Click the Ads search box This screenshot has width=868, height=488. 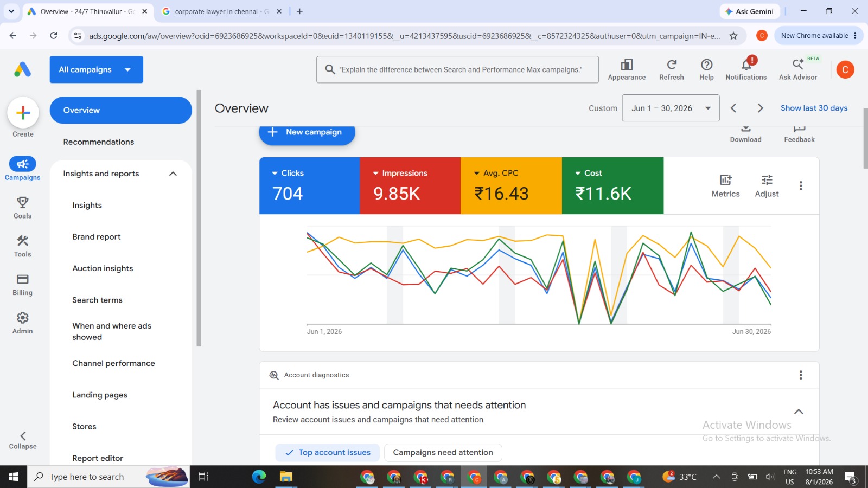(457, 69)
